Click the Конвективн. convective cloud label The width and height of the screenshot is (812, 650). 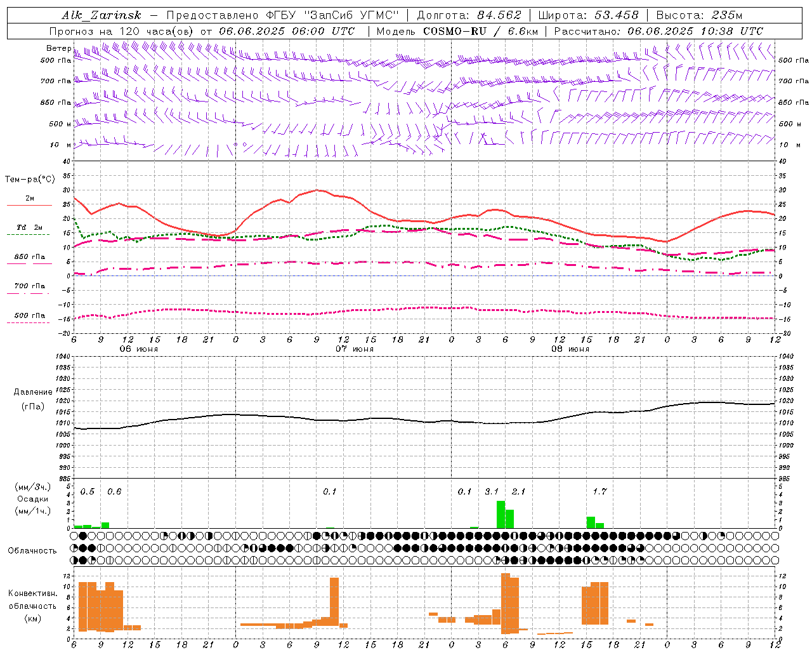pyautogui.click(x=32, y=594)
